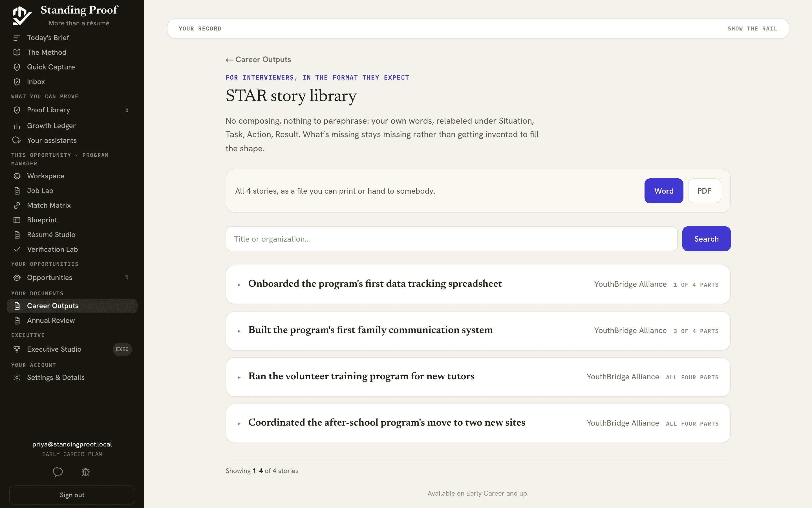The height and width of the screenshot is (508, 812).
Task: Download stories as PDF
Action: pyautogui.click(x=704, y=191)
